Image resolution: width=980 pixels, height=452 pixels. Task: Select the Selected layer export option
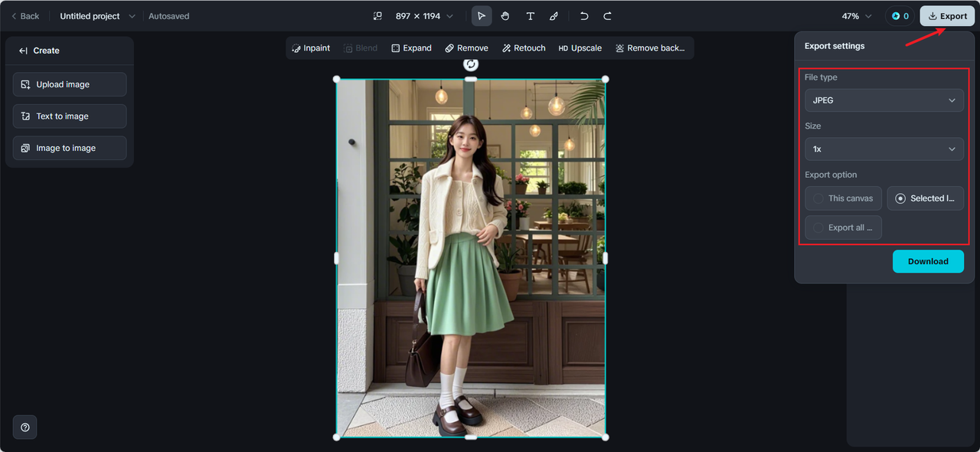pos(925,198)
